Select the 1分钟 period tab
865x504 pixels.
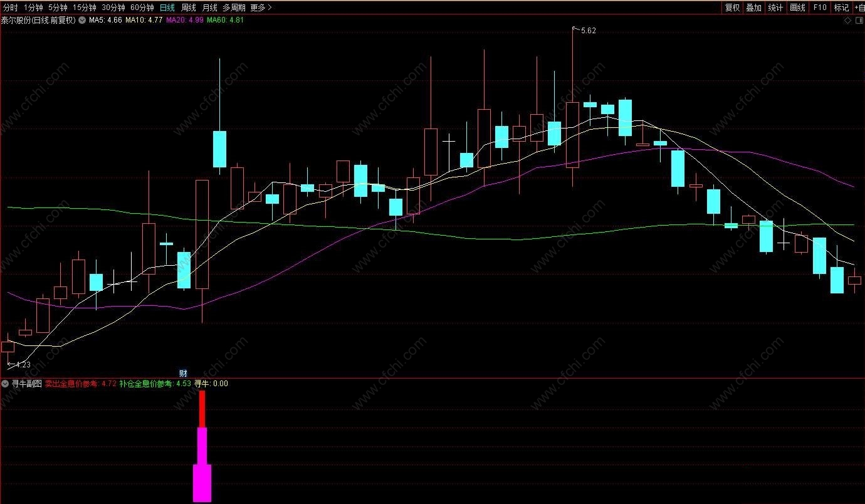pyautogui.click(x=34, y=8)
